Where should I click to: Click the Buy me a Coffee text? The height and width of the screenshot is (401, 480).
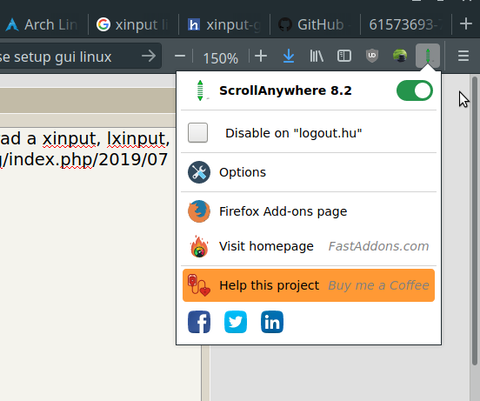tap(378, 285)
